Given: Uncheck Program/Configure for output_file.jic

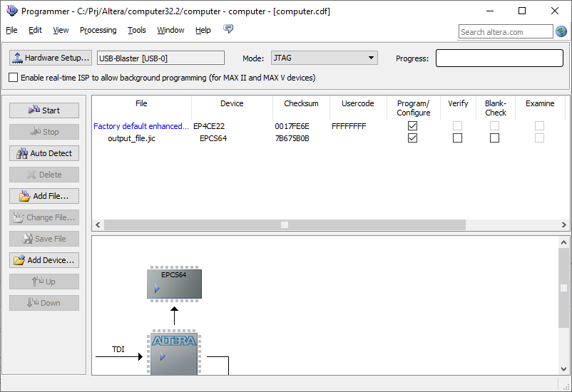Looking at the screenshot, I should (412, 138).
